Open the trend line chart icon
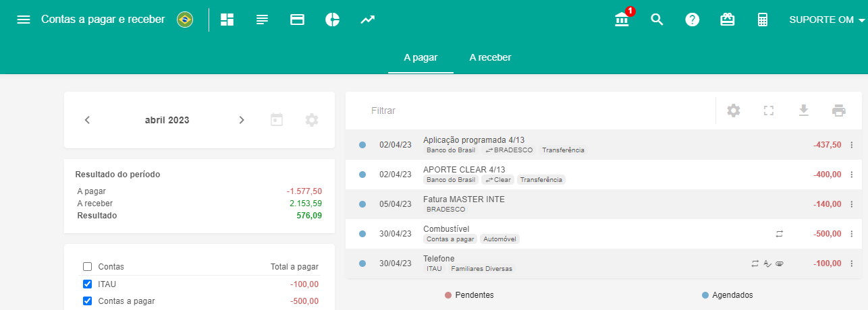Viewport: 868px width, 310px height. point(367,20)
